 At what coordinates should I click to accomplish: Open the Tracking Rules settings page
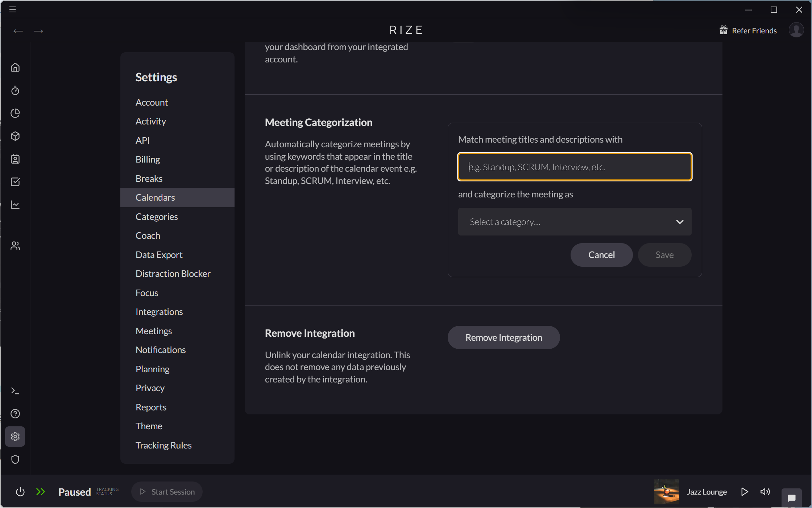tap(163, 445)
